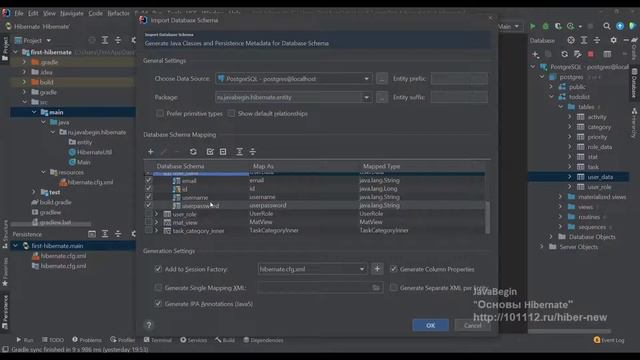Expand all in Persistence panel toolbar
Viewport: 640px width, 360px height.
coord(105,234)
